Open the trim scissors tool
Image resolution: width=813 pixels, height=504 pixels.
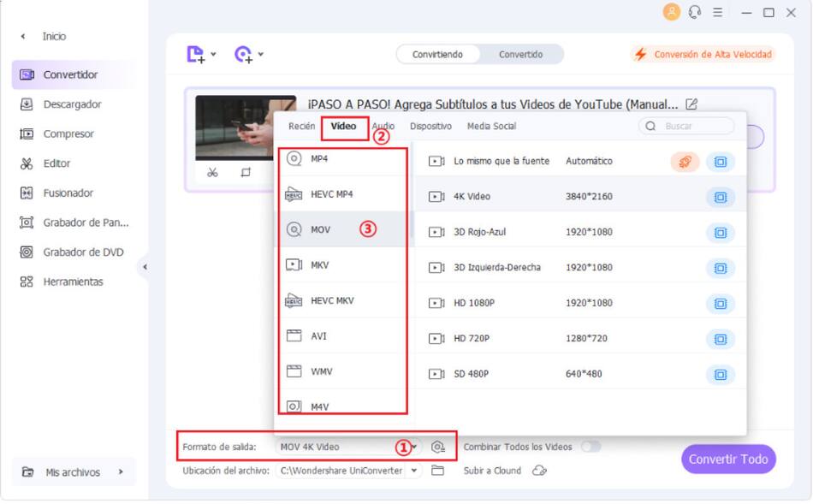pos(212,172)
